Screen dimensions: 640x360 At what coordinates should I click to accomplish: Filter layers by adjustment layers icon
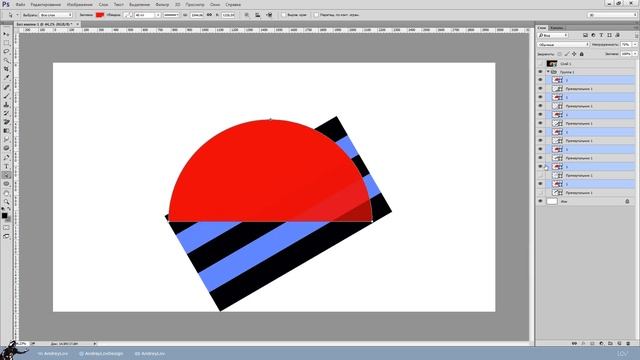click(593, 36)
